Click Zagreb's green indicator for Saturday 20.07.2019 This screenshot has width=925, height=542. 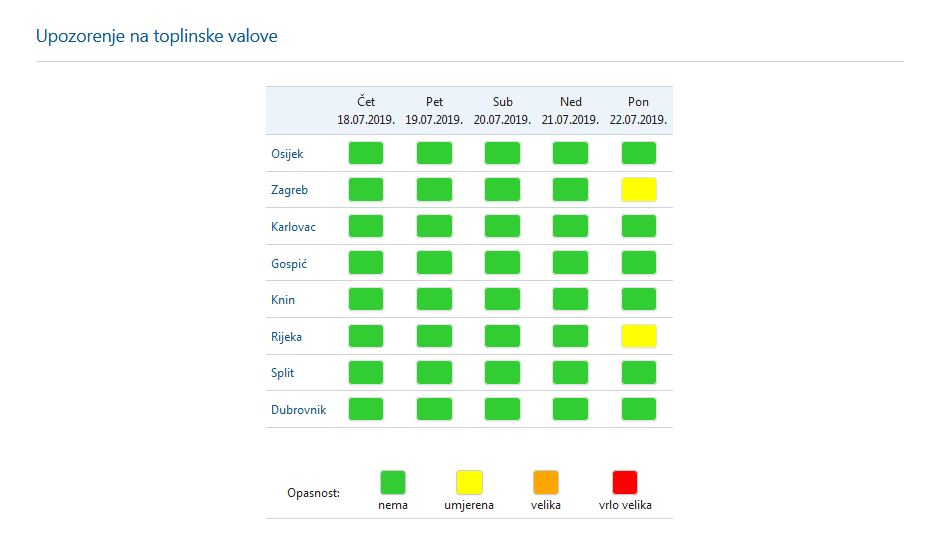pyautogui.click(x=502, y=189)
